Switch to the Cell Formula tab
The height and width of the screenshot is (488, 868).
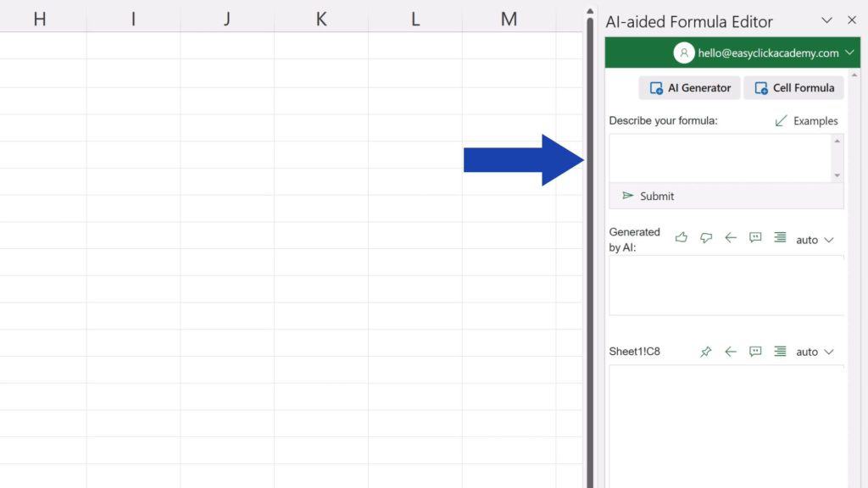pyautogui.click(x=793, y=88)
